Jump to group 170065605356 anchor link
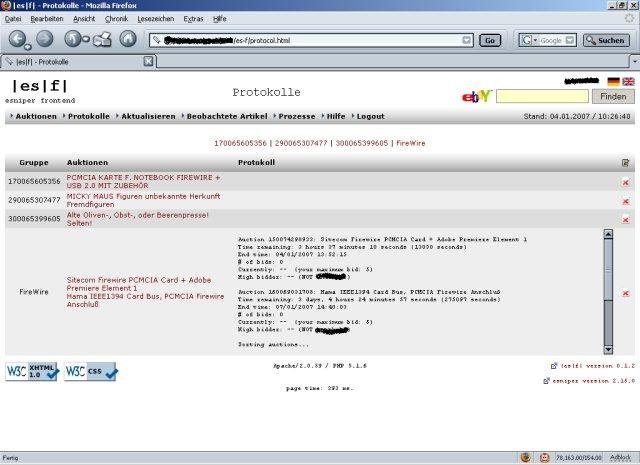Viewport: 640px width, 465px height. [x=240, y=143]
